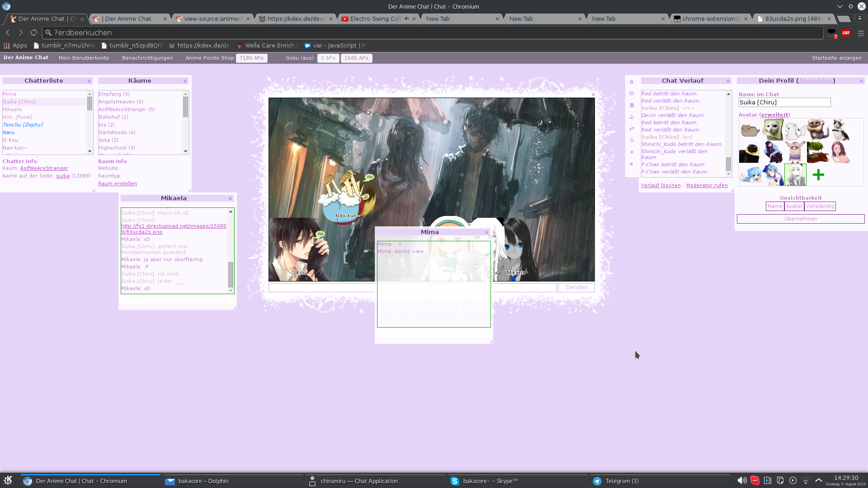
Task: Click the home icon in chat sidebar
Action: point(632,82)
